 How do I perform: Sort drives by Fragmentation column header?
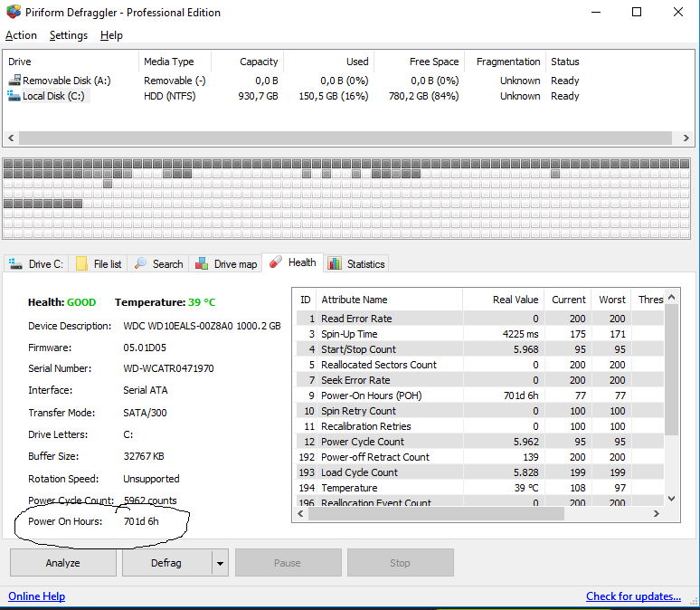[505, 62]
